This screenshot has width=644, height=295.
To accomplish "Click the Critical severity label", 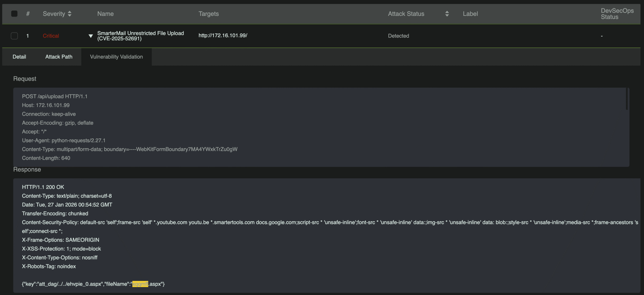I will tap(51, 36).
